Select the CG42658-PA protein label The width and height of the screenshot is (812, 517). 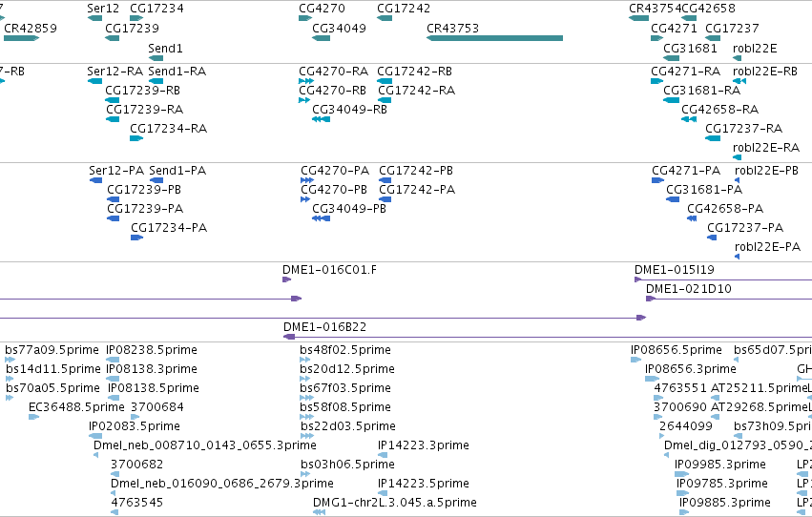[x=725, y=209]
